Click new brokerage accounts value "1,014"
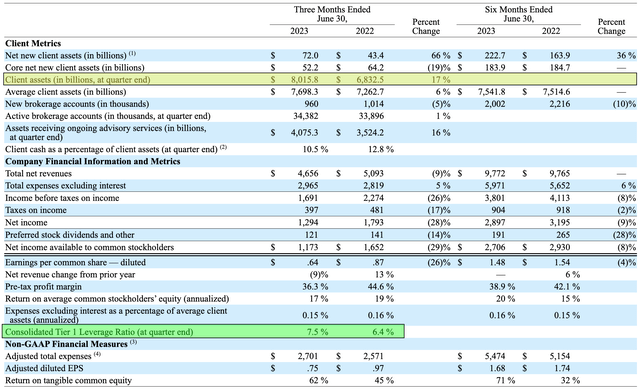Viewport: 640px width, 389px height. [373, 104]
